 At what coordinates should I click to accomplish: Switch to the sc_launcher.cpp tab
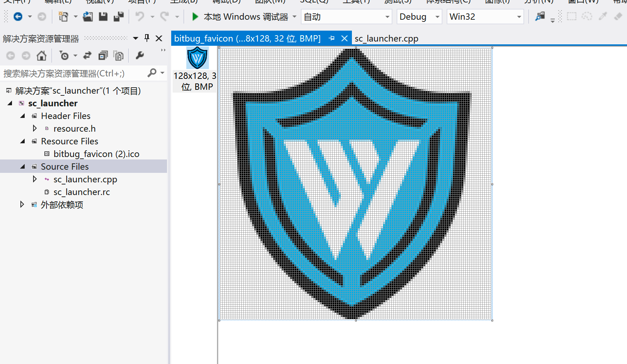(386, 38)
